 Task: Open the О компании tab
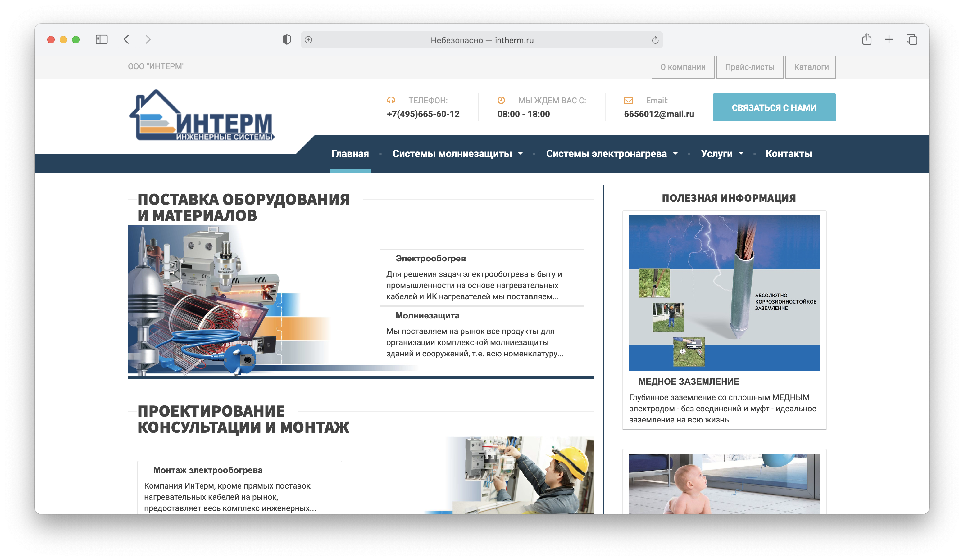point(683,67)
